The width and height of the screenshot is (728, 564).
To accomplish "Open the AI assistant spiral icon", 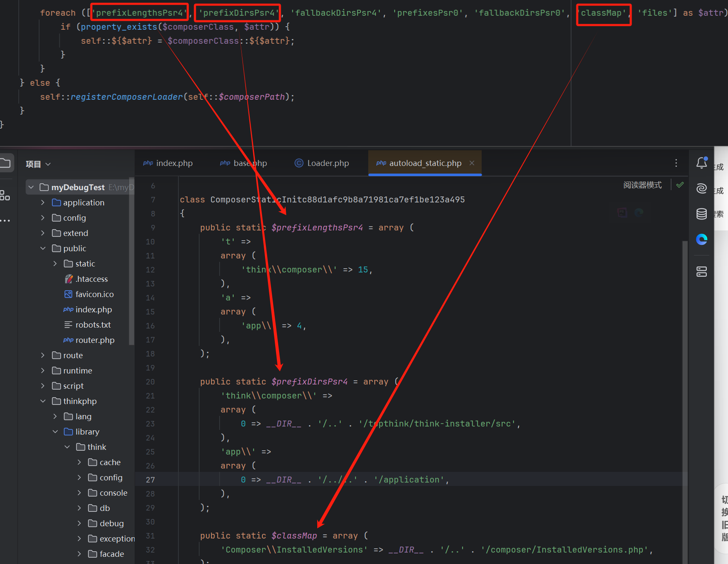I will point(702,188).
